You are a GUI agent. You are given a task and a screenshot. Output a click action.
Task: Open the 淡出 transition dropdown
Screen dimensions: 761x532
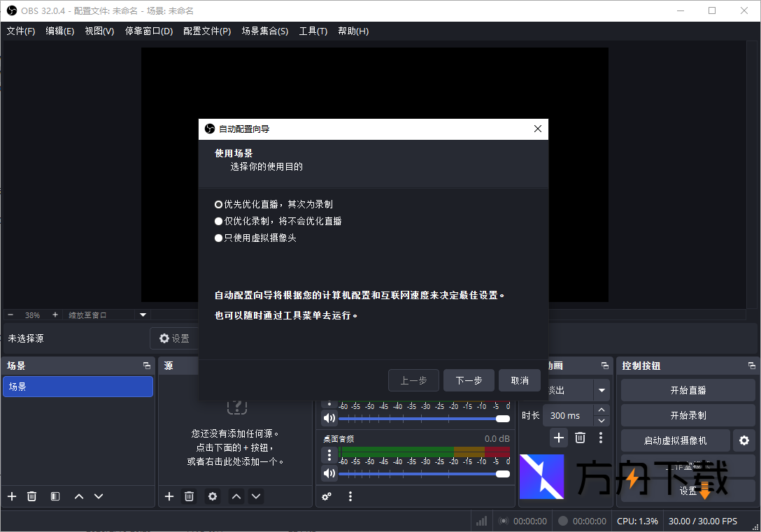coord(602,390)
